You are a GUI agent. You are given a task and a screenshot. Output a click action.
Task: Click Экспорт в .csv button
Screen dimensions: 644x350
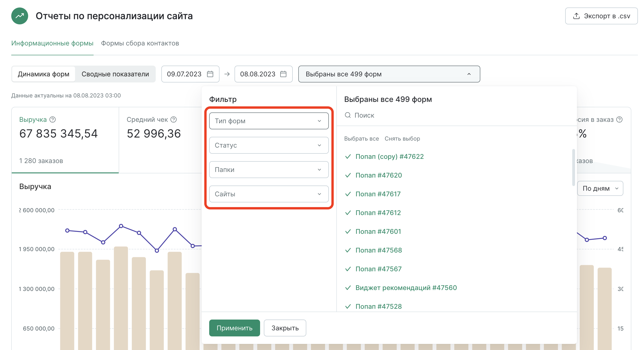pyautogui.click(x=601, y=16)
